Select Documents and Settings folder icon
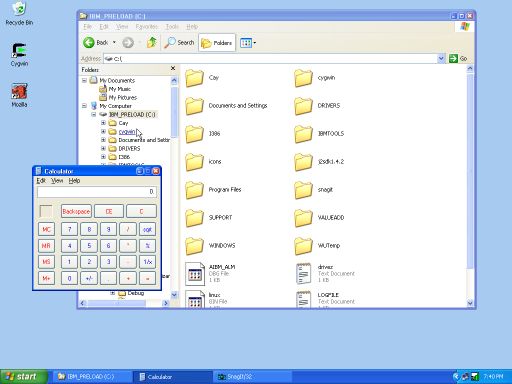The width and height of the screenshot is (512, 384). point(194,106)
